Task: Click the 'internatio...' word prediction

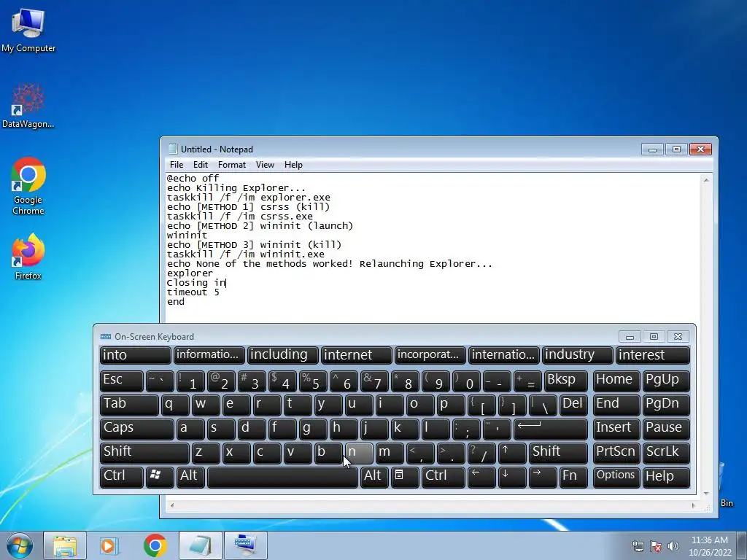Action: 503,355
